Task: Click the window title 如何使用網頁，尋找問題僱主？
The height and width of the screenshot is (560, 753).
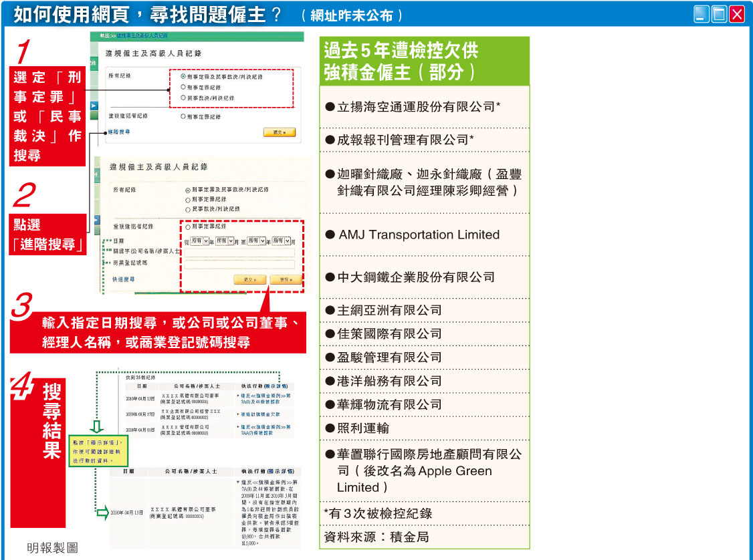Action: click(x=147, y=15)
